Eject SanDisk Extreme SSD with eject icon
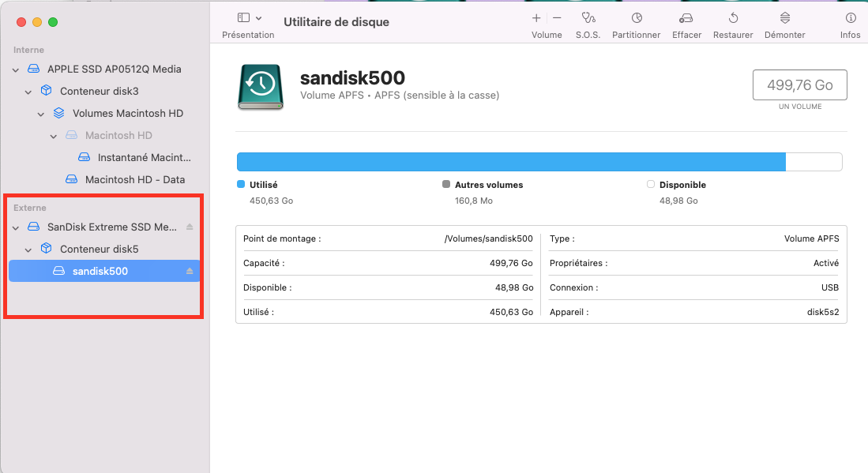Image resolution: width=868 pixels, height=473 pixels. click(190, 227)
